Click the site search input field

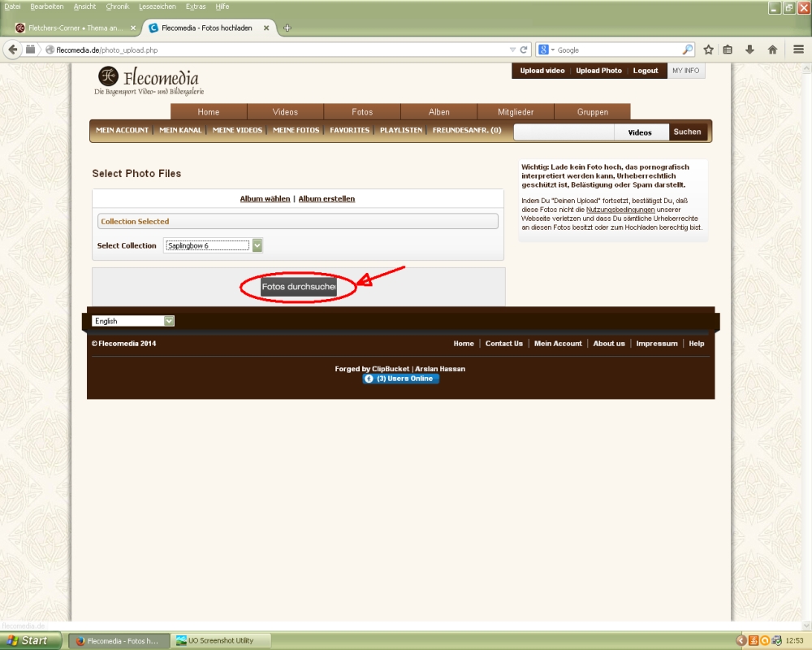[564, 132]
